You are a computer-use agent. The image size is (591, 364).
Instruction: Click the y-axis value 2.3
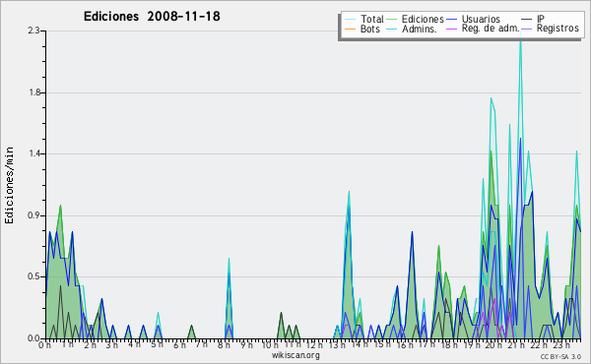[x=33, y=30]
